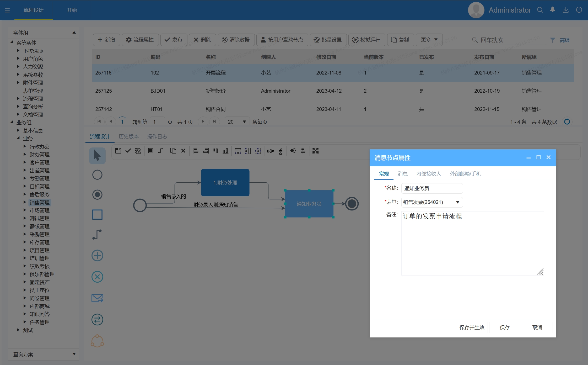Pick the start event circle node tool
Screen dimensions: 588x365
pos(97,175)
